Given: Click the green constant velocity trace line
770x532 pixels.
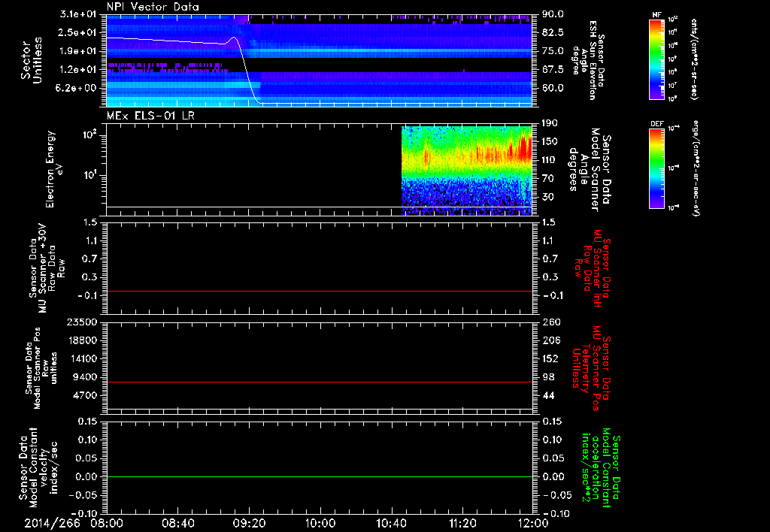Looking at the screenshot, I should pyautogui.click(x=320, y=477).
